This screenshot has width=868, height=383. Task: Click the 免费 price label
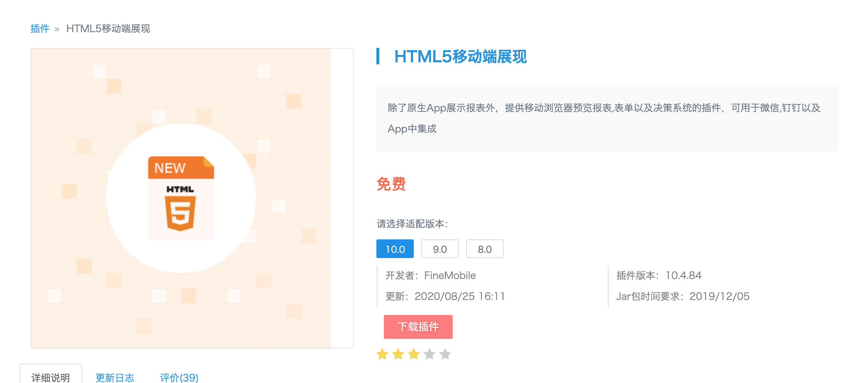tap(391, 184)
